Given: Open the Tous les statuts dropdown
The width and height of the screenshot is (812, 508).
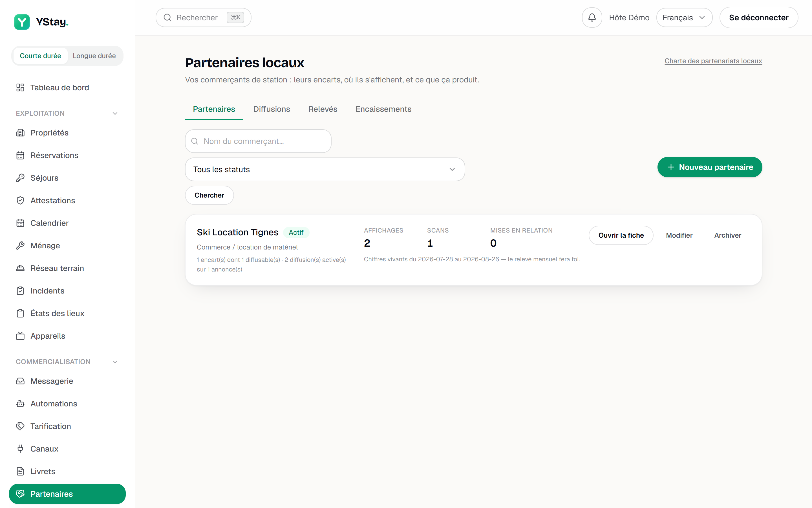Looking at the screenshot, I should (325, 169).
